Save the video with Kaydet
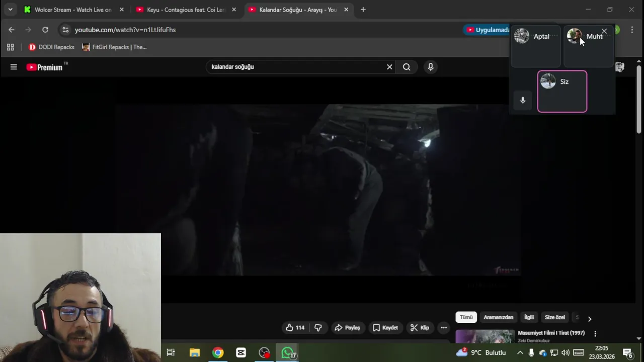644x362 pixels. (385, 327)
